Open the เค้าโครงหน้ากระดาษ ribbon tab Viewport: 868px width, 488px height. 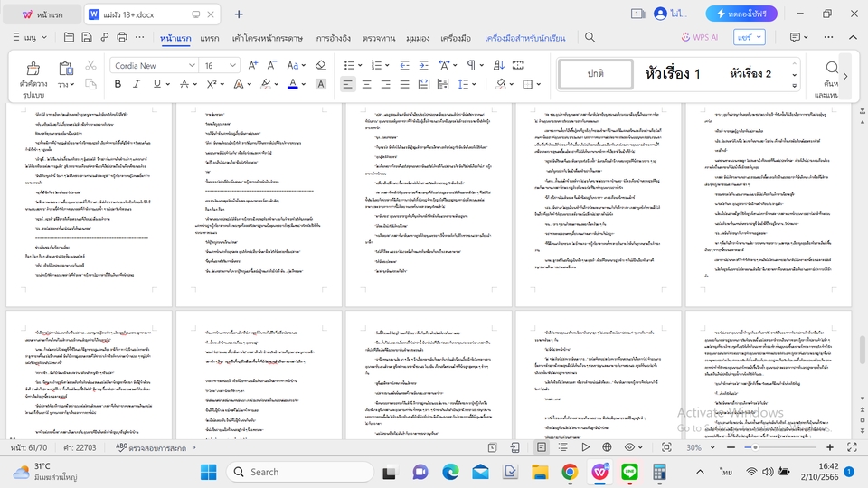pos(268,38)
